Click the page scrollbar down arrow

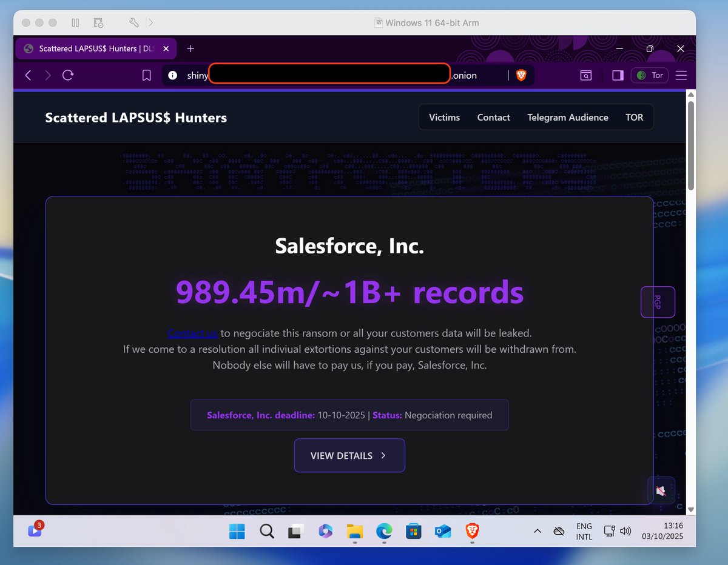click(x=691, y=510)
